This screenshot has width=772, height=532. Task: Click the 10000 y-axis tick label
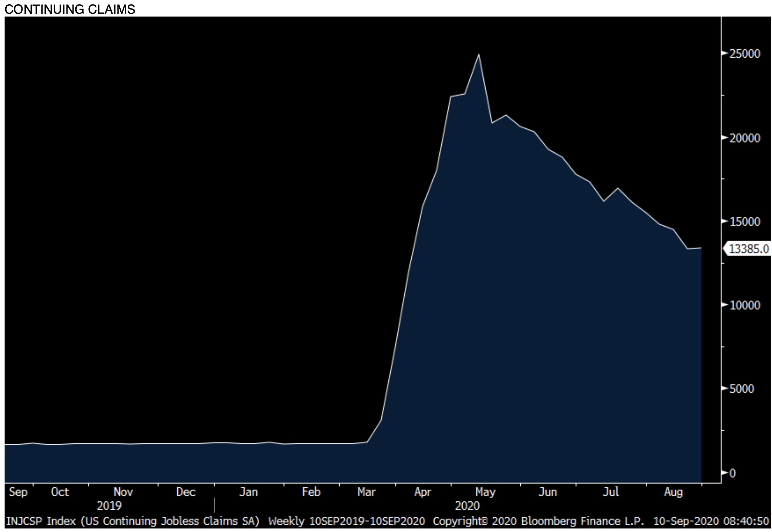tap(745, 305)
